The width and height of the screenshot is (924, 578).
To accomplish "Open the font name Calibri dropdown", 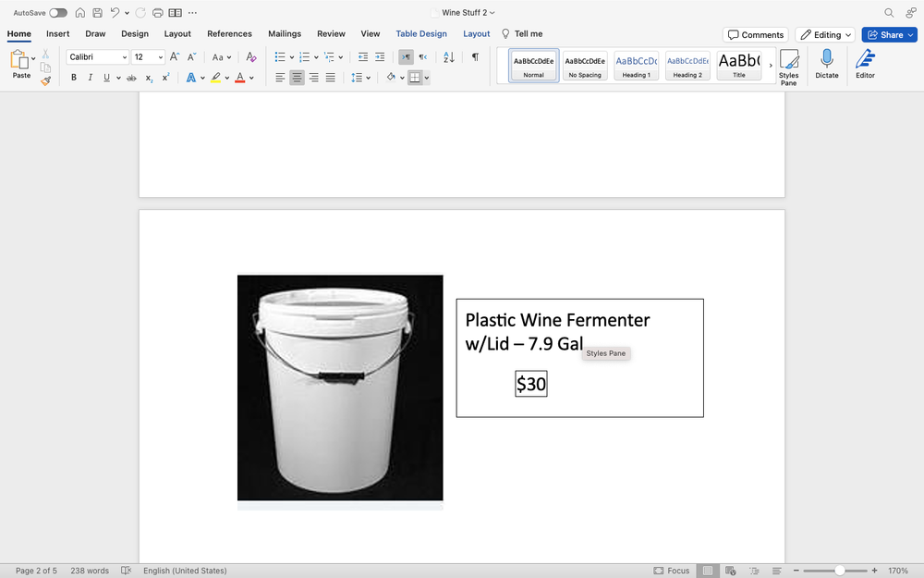I will point(125,57).
